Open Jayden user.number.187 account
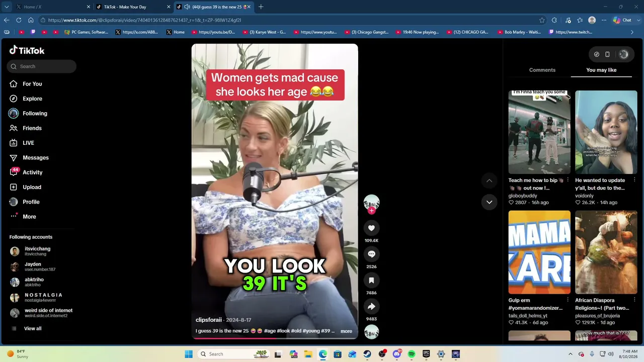Screen dimensions: 644x362 [33, 266]
